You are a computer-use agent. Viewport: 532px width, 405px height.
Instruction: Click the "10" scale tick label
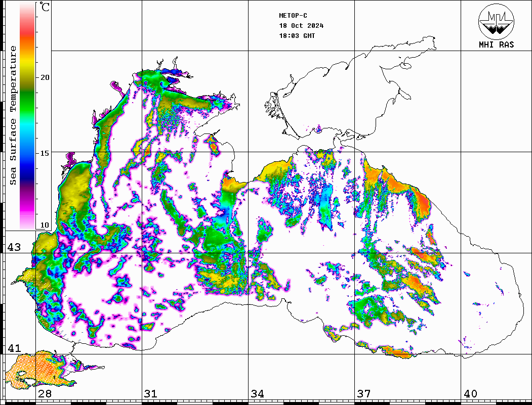coord(45,225)
